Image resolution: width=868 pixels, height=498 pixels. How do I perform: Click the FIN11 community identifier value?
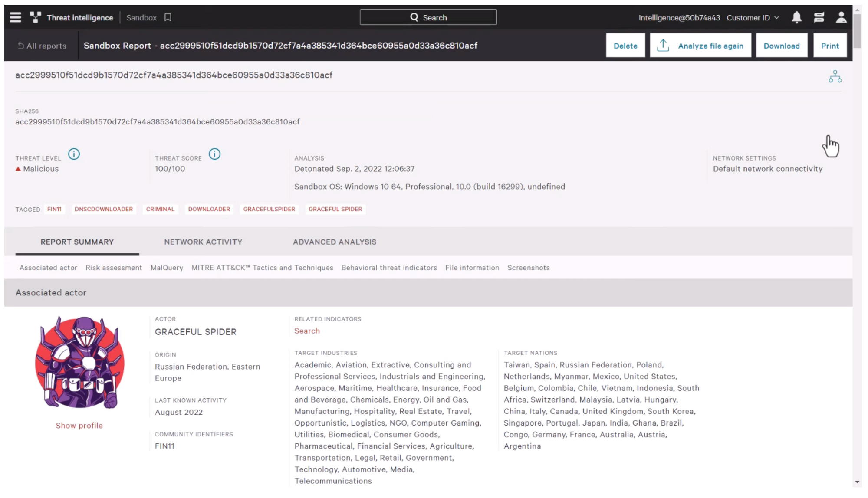coord(164,446)
